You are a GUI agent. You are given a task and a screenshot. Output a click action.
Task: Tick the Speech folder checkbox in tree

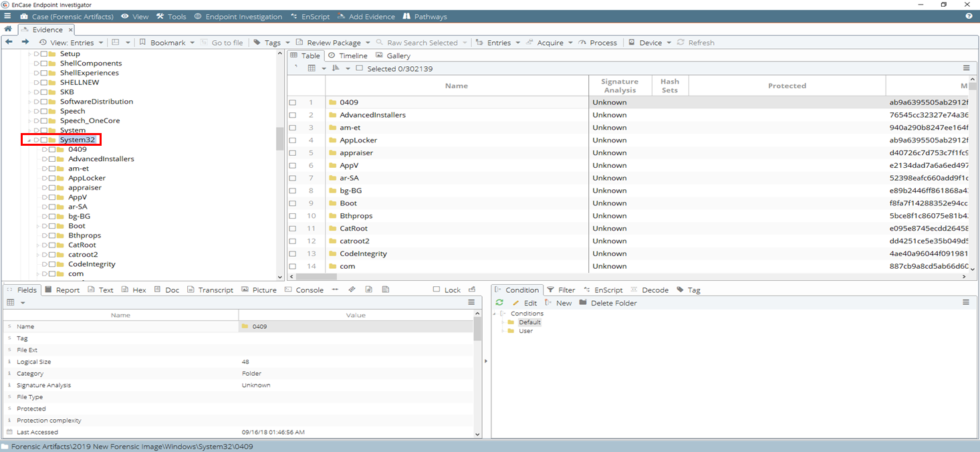point(43,111)
